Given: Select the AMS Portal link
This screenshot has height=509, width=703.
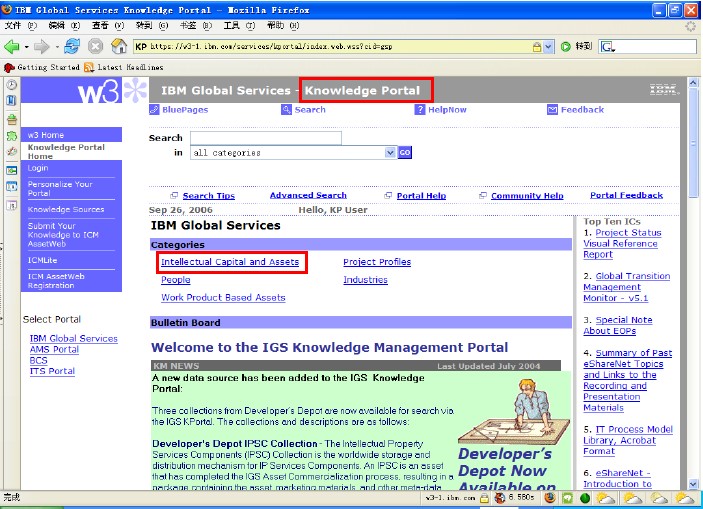Looking at the screenshot, I should [x=54, y=349].
